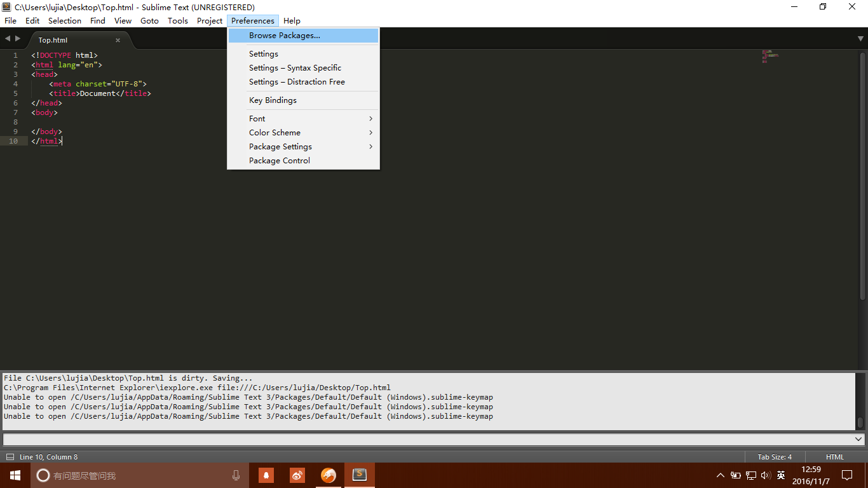Go to previous tab arrow
The width and height of the screenshot is (868, 488).
tap(8, 39)
